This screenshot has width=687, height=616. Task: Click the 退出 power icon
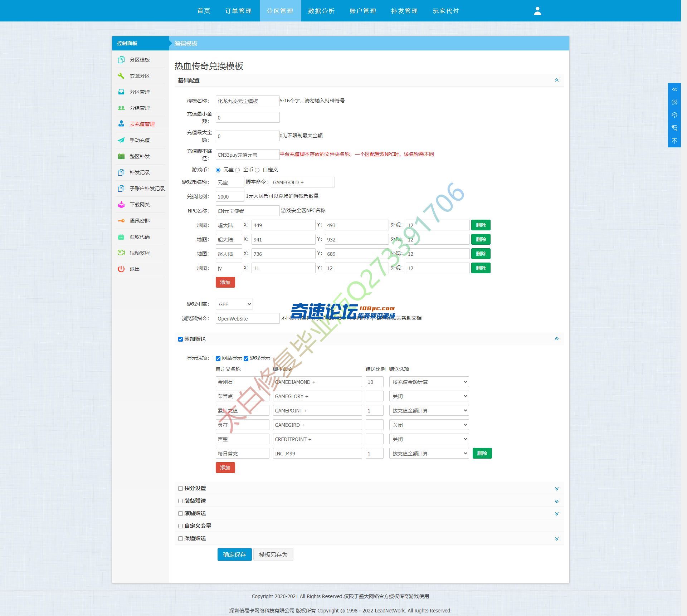(121, 269)
